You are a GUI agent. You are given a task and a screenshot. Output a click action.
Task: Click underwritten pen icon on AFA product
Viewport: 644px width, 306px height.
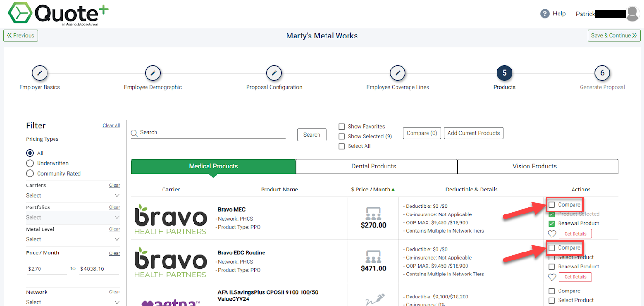click(374, 299)
